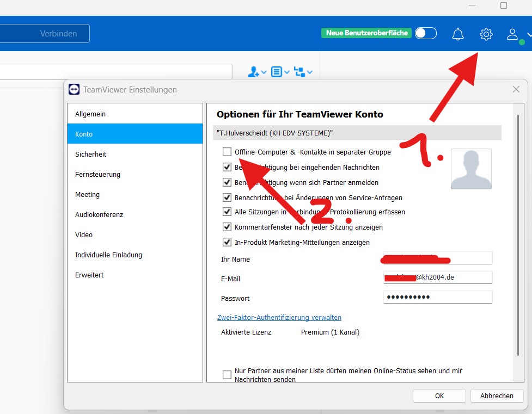This screenshot has width=532, height=414.
Task: Expand the account menu chevron
Action: [x=529, y=34]
